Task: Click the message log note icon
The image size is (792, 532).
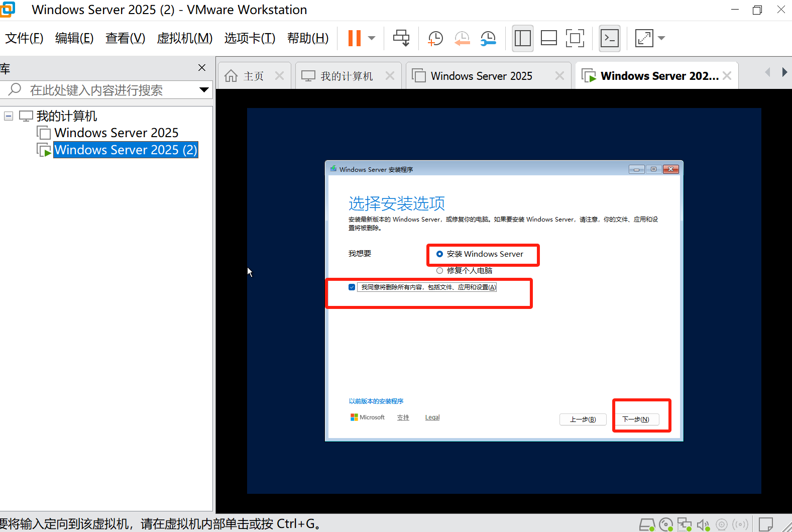Action: pos(766,525)
